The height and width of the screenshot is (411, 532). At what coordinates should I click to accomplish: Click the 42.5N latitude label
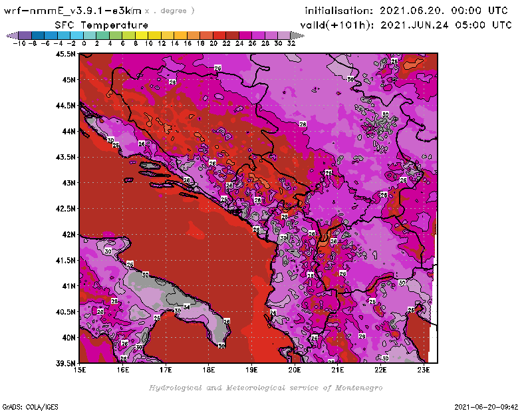point(65,209)
